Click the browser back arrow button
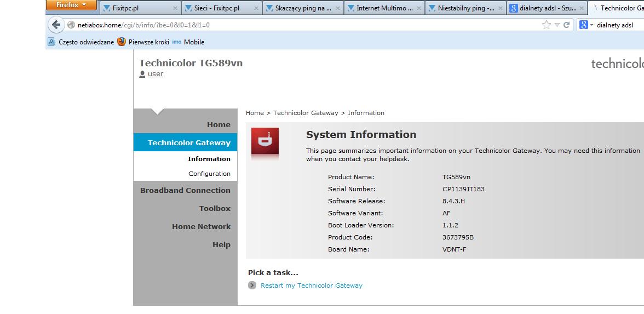644x314 pixels. [x=56, y=25]
